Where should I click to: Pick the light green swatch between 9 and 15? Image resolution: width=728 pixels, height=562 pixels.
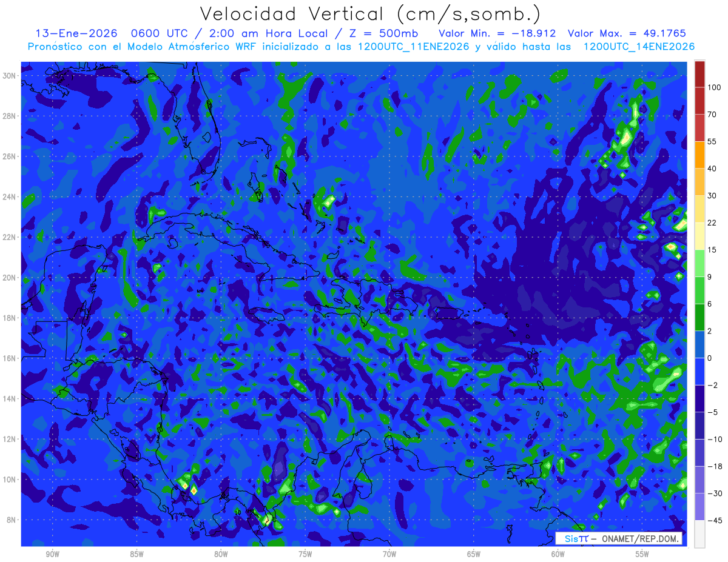pyautogui.click(x=699, y=263)
